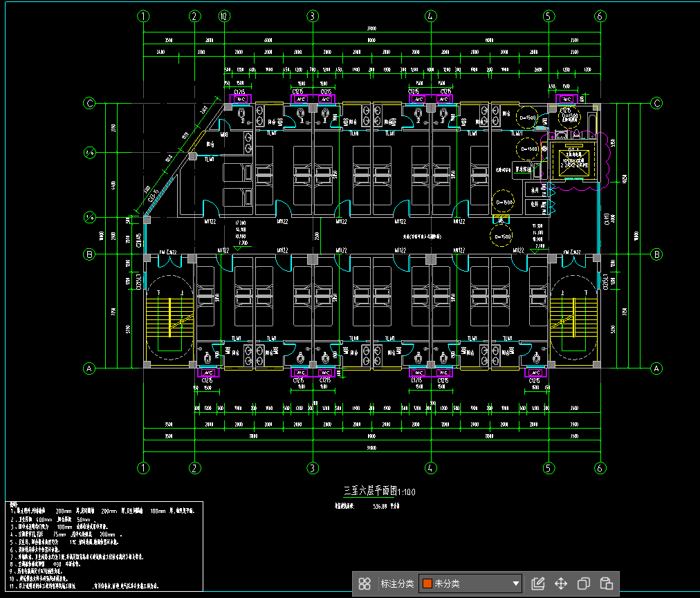Click the copy annotation icon

(584, 583)
